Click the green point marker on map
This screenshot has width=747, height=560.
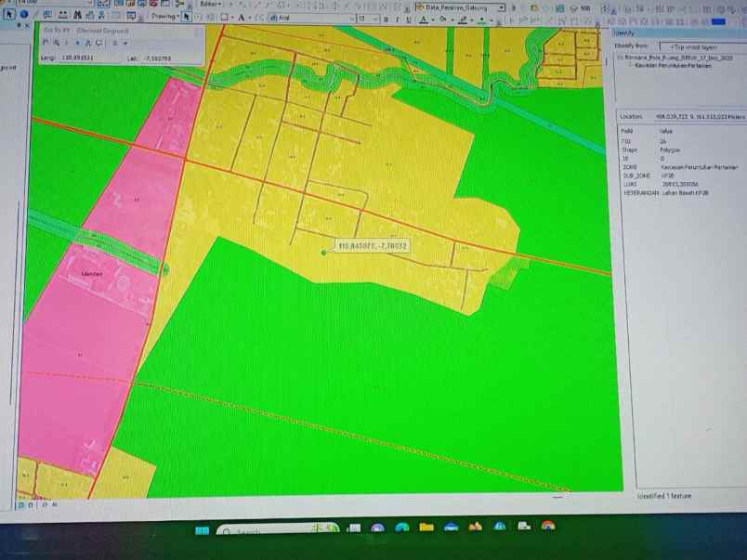pos(323,252)
